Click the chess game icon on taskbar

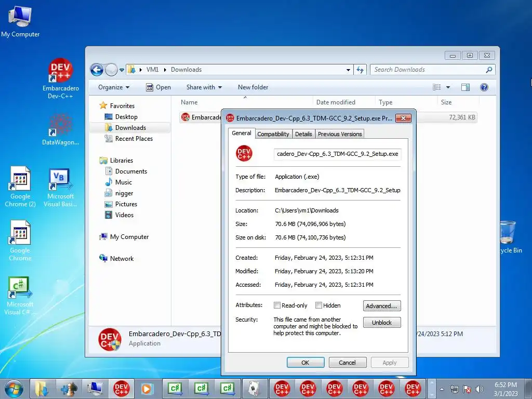pyautogui.click(x=69, y=389)
